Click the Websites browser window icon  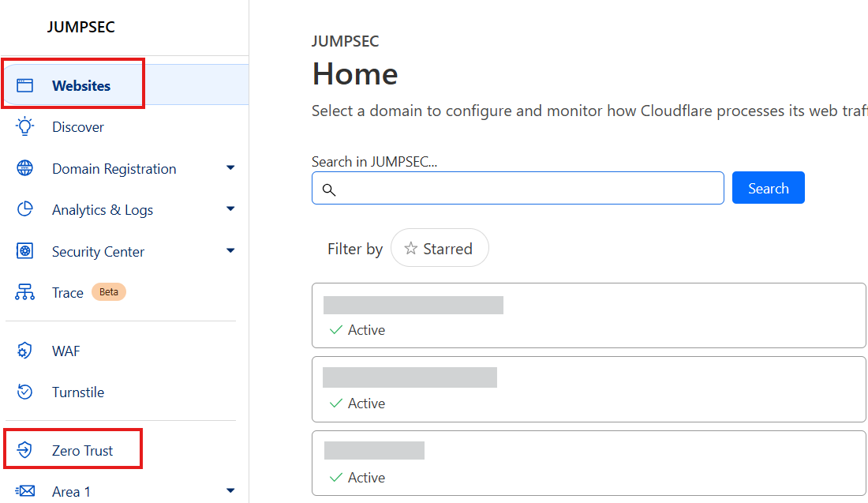pyautogui.click(x=25, y=85)
